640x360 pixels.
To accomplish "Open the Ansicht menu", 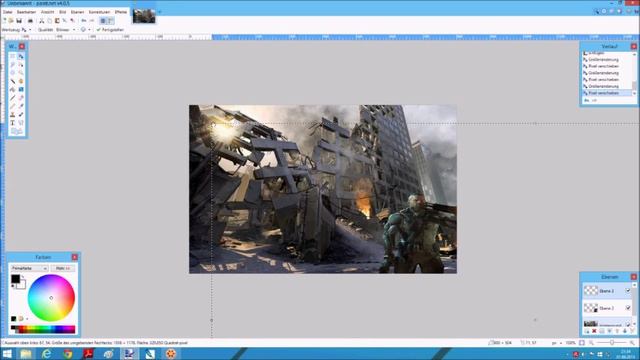I will pos(47,12).
